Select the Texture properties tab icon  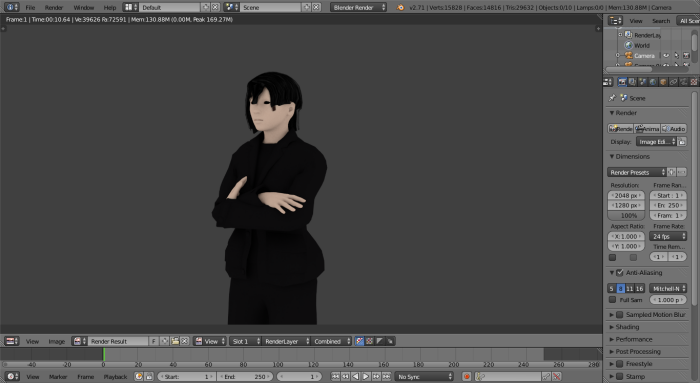tap(694, 82)
